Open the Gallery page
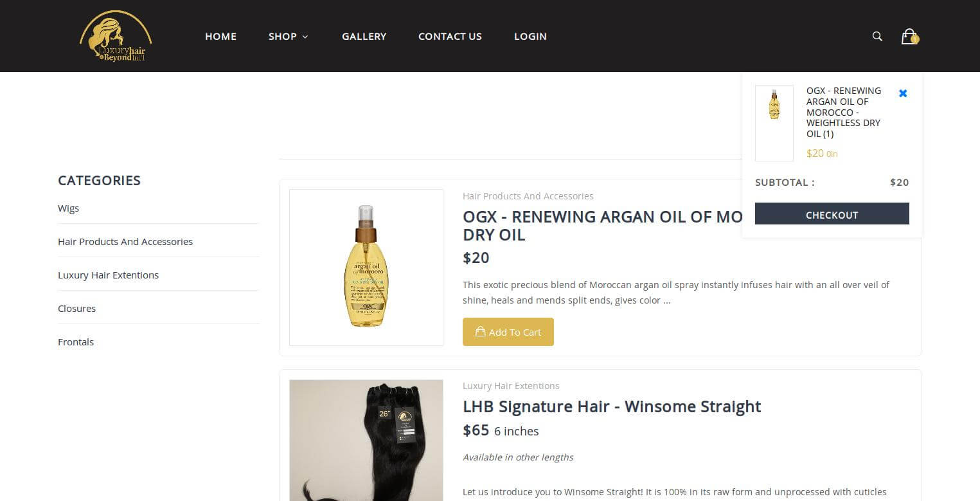The image size is (980, 501). click(x=364, y=37)
